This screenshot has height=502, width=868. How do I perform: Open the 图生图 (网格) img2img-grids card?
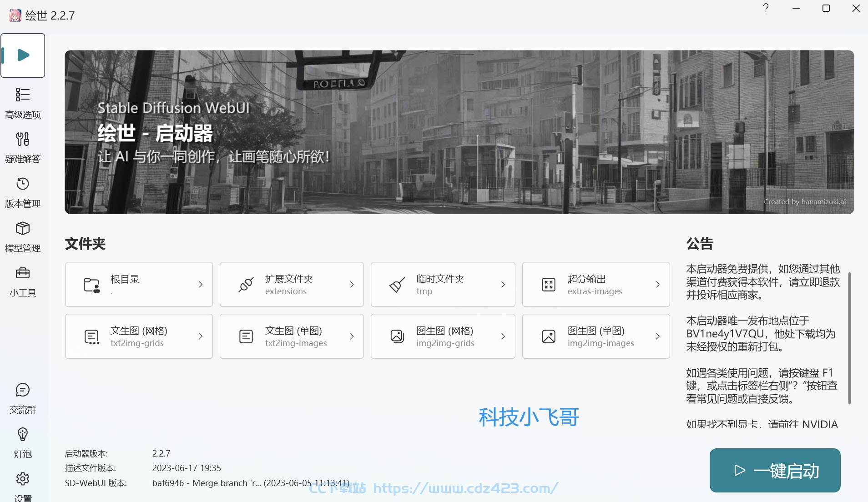443,336
